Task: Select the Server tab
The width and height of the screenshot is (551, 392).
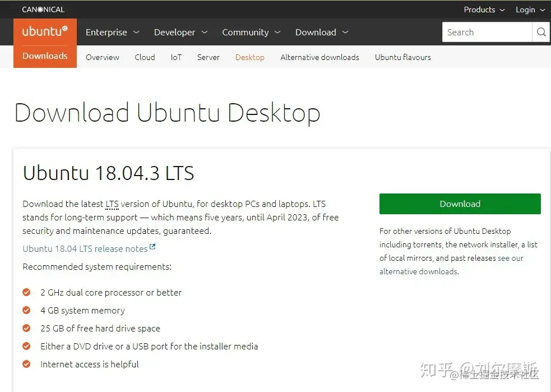Action: pos(209,57)
